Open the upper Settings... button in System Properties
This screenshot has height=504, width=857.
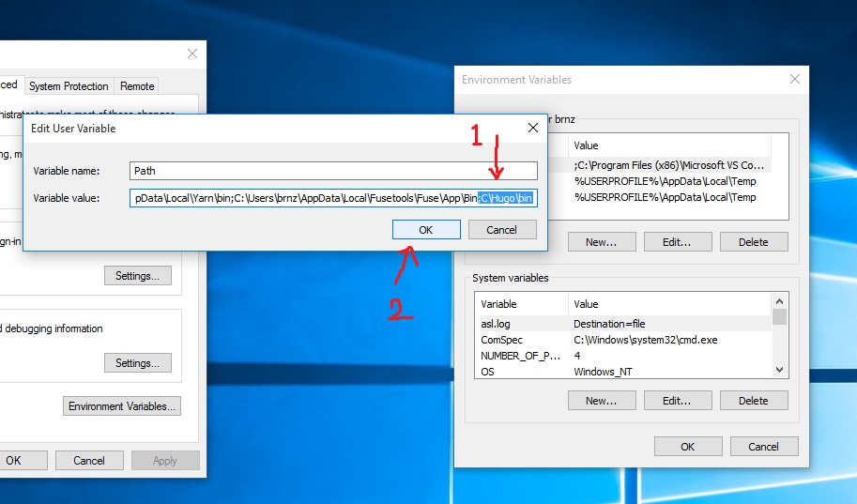pos(138,276)
